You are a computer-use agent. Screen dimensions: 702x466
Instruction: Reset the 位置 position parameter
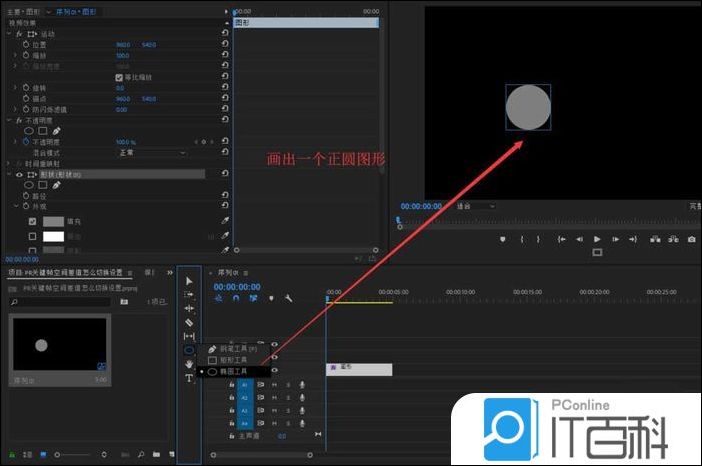(x=225, y=44)
